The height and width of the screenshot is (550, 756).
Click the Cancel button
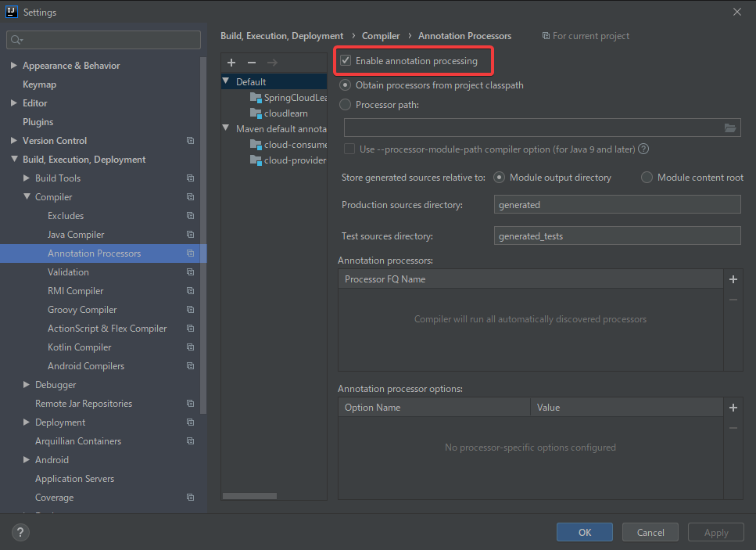pos(650,533)
